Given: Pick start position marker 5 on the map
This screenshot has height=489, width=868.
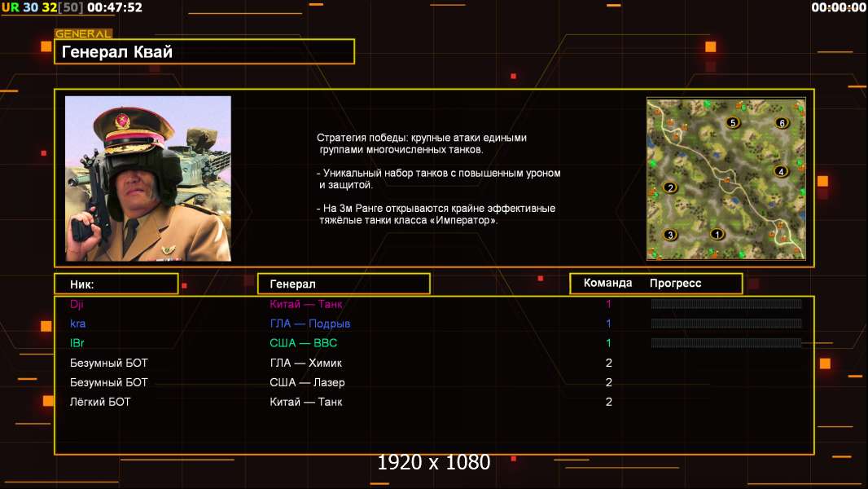Looking at the screenshot, I should pyautogui.click(x=733, y=123).
